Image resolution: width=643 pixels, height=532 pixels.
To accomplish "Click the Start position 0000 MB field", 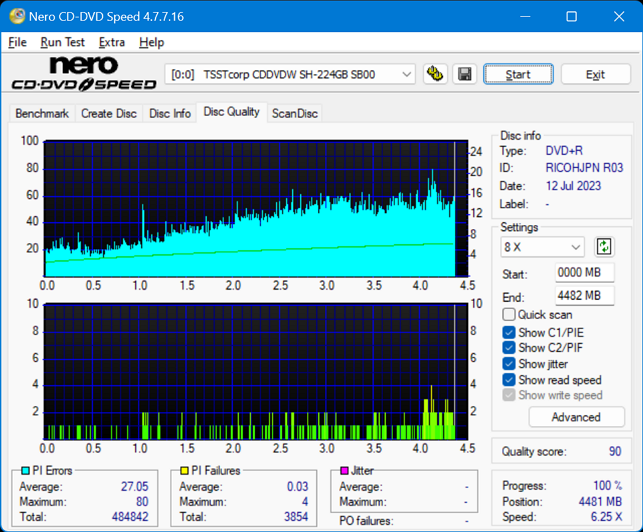I will (585, 273).
